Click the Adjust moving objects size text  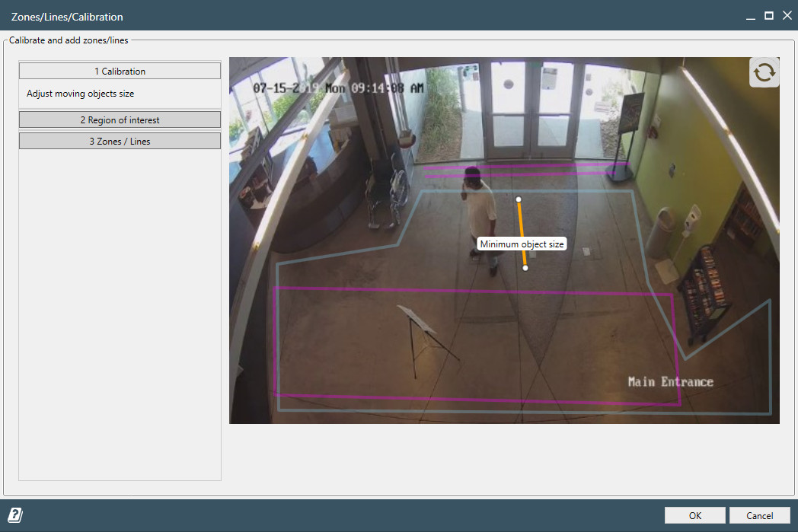[80, 94]
